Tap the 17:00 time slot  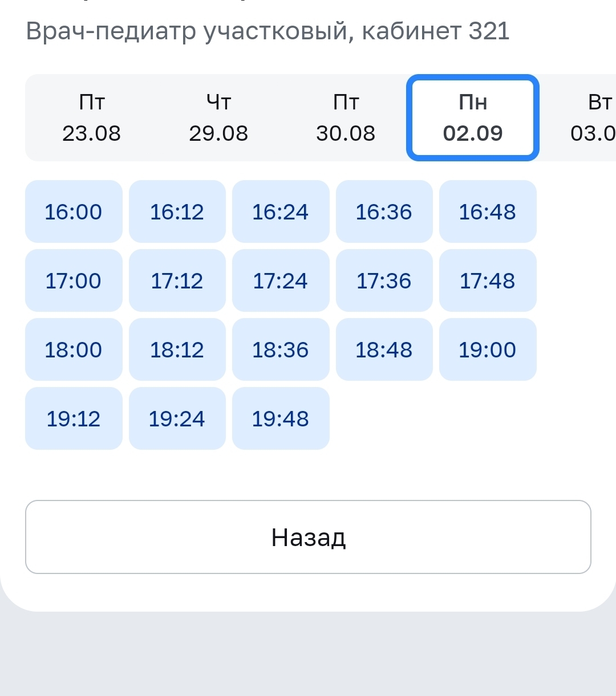click(74, 281)
